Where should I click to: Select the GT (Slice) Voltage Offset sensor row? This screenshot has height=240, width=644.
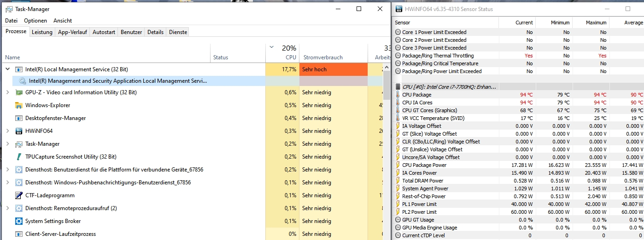pos(518,134)
